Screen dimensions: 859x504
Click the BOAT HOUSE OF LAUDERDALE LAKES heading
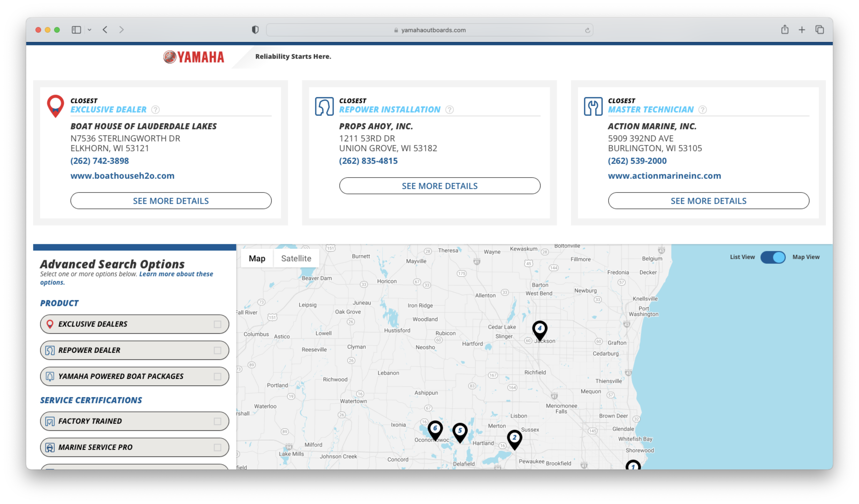coord(144,126)
